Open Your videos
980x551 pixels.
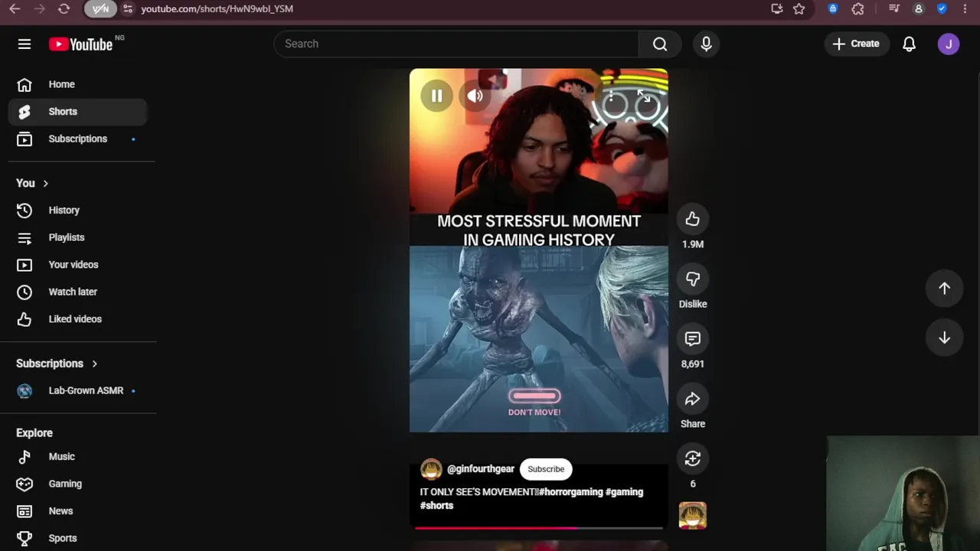click(78, 265)
